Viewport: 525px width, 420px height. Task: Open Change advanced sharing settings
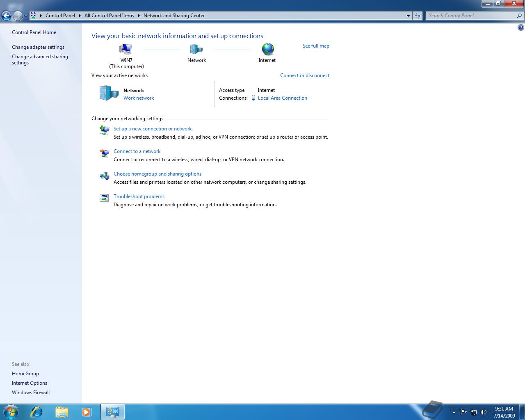click(40, 60)
